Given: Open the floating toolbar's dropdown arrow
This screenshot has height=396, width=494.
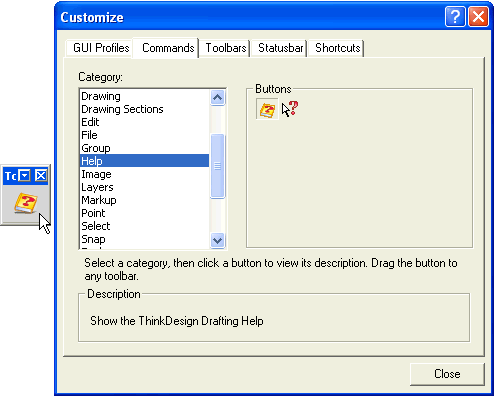Looking at the screenshot, I should [24, 175].
